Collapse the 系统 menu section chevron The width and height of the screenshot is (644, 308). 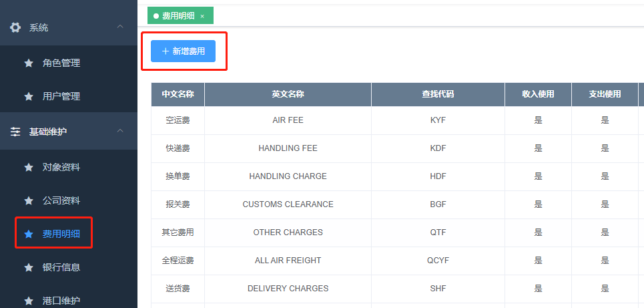coord(120,27)
